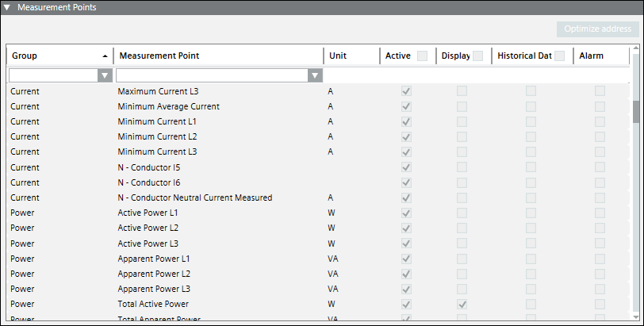Toggle Active checkbox for Maximum Current L3
This screenshot has height=326, width=644.
coord(406,91)
